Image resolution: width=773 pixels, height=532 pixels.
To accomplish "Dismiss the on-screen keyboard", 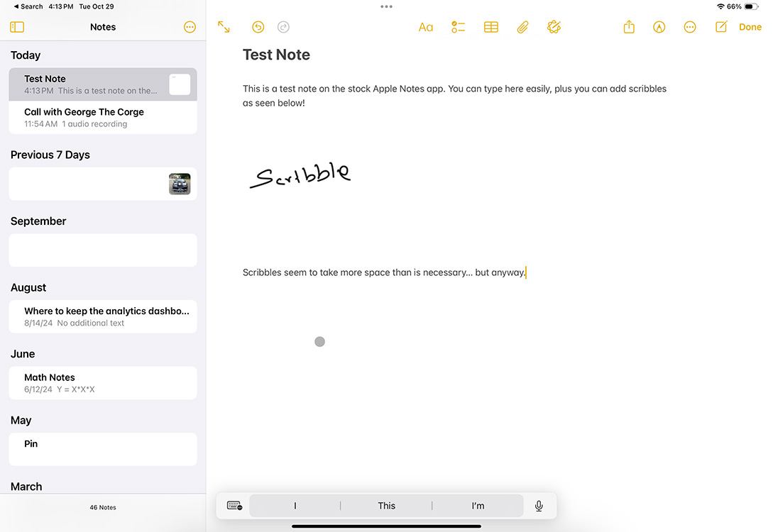I will [234, 505].
